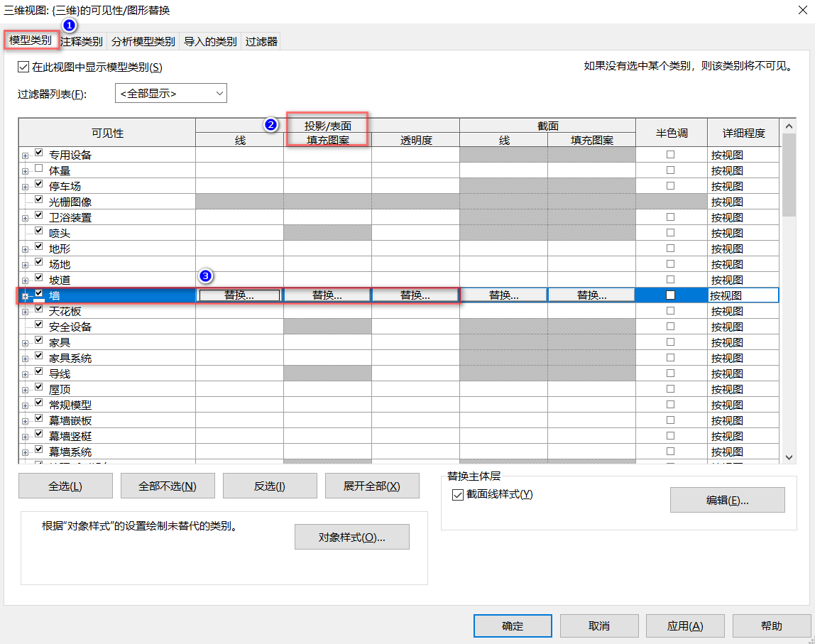Click 替换 under 投影/表面 线 for 墙
This screenshot has height=644, width=815.
pyautogui.click(x=240, y=295)
